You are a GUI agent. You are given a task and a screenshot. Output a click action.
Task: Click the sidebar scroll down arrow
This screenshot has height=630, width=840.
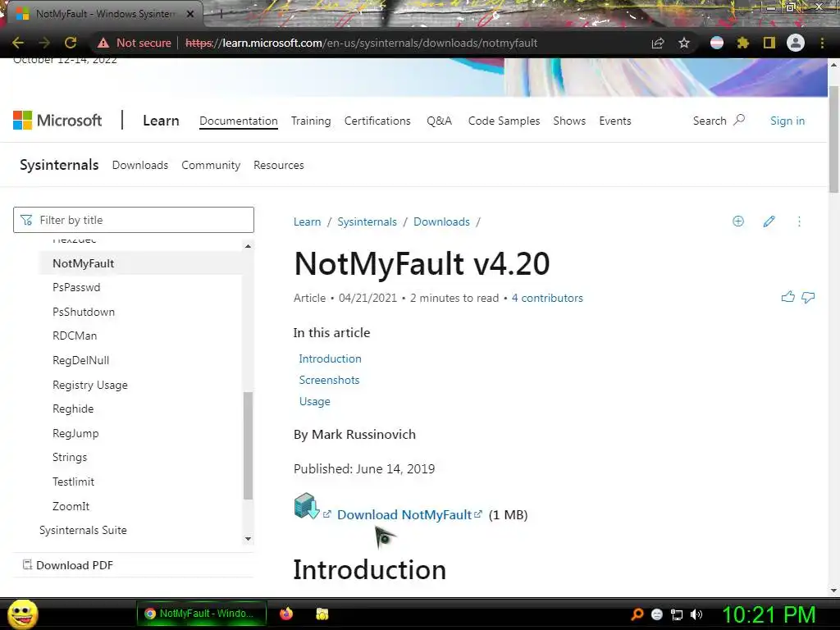(x=248, y=539)
